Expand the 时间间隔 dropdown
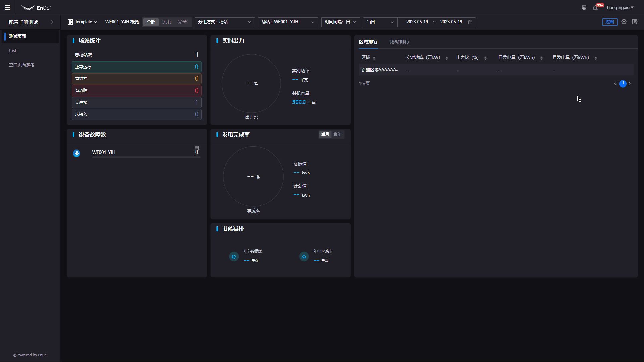 tap(340, 22)
